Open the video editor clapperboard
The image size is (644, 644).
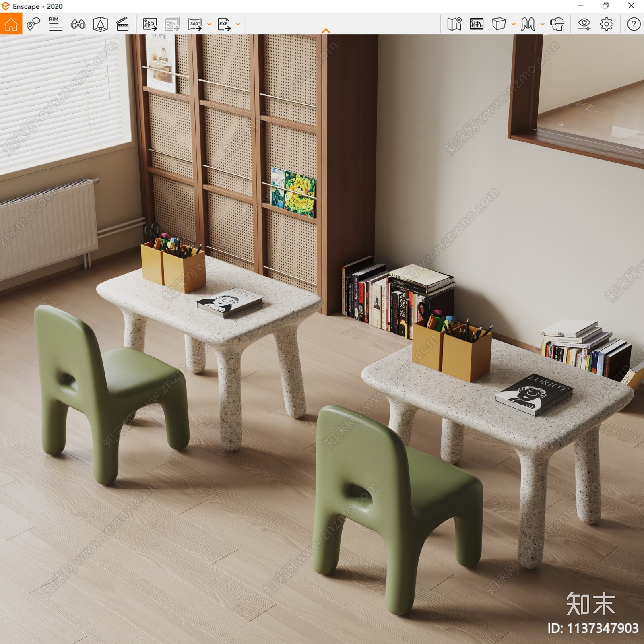point(122,24)
